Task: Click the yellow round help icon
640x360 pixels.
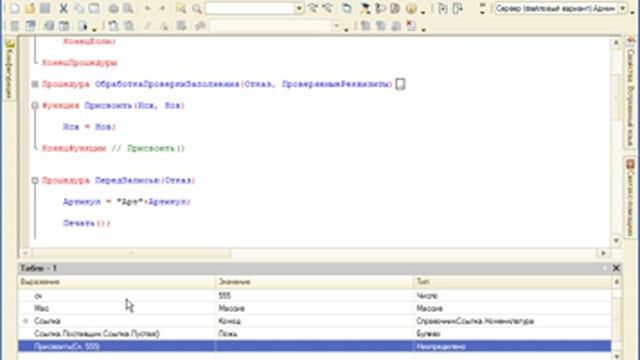Action: (x=411, y=8)
